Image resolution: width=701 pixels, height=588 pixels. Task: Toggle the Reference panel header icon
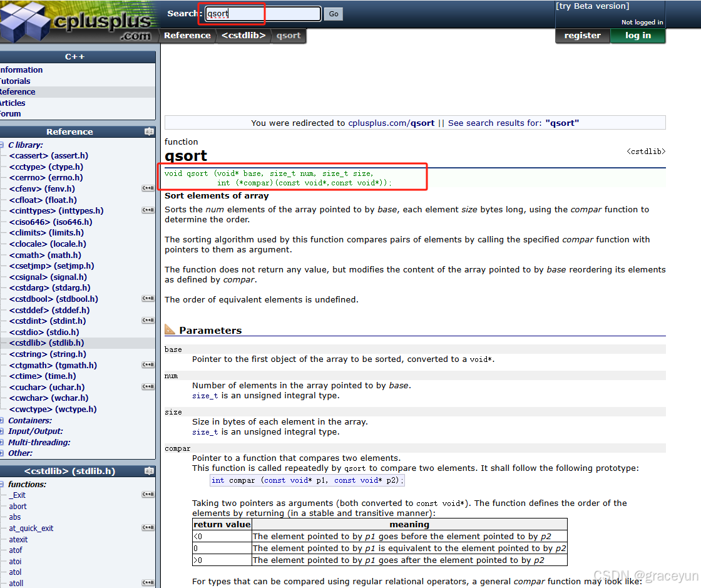pos(149,132)
